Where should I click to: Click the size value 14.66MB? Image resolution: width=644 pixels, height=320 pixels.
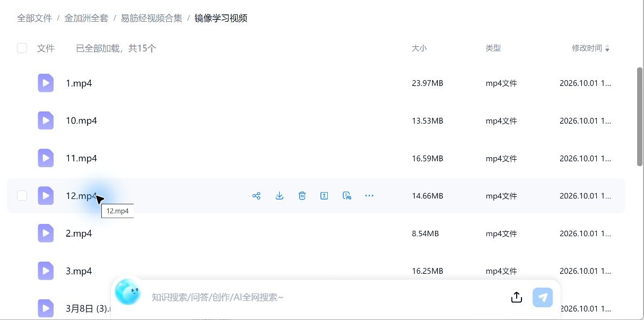click(x=427, y=196)
